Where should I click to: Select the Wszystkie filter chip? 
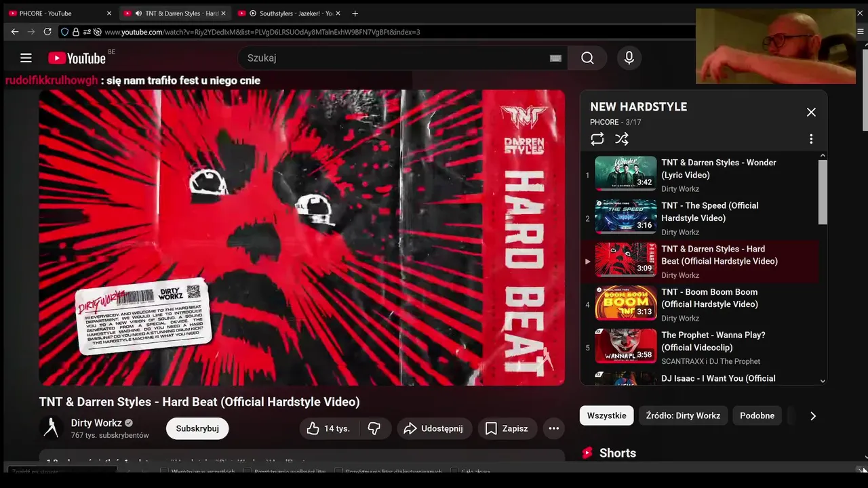606,415
